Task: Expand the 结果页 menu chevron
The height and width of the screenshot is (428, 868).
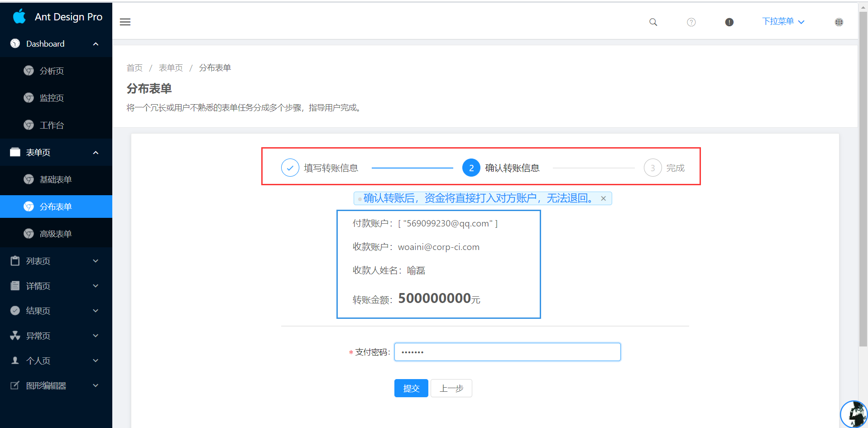Action: tap(96, 311)
